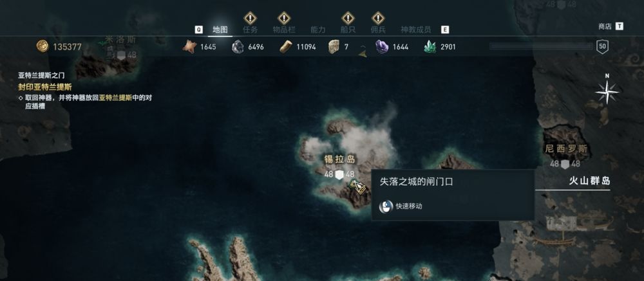Select the 失落之城 fast travel marker on map
This screenshot has width=644, height=281.
[359, 186]
